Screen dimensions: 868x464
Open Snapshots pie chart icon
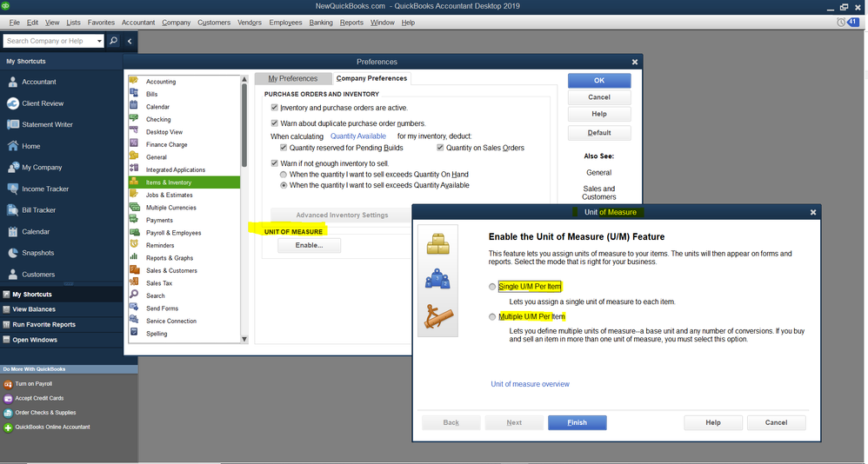[x=13, y=253]
